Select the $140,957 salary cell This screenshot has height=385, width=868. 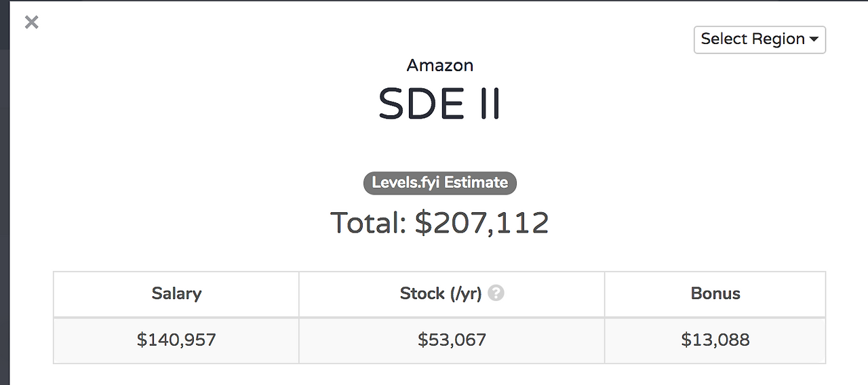tap(176, 340)
